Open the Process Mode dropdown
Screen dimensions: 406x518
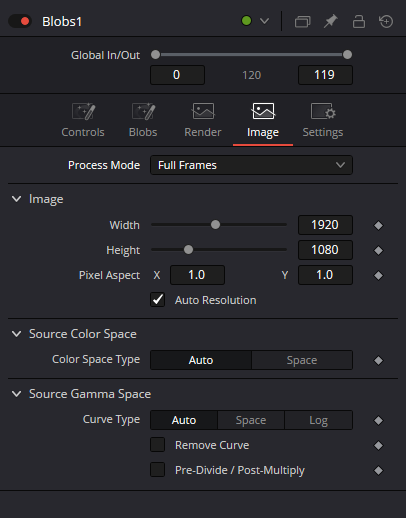[251, 165]
